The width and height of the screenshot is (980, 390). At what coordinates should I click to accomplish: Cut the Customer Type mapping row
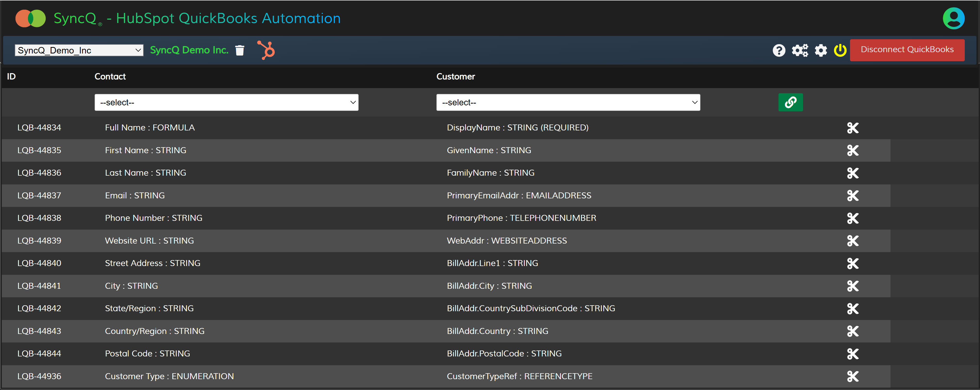[853, 376]
